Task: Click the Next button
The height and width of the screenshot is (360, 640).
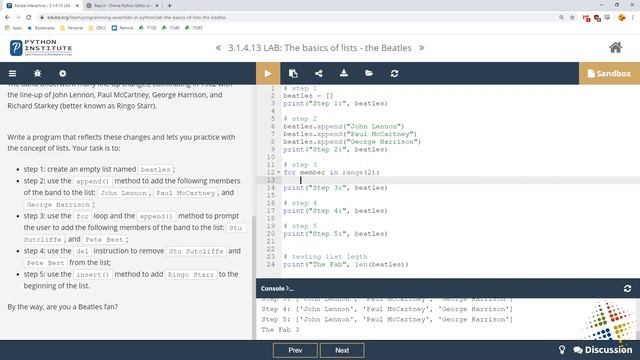Action: pos(342,350)
